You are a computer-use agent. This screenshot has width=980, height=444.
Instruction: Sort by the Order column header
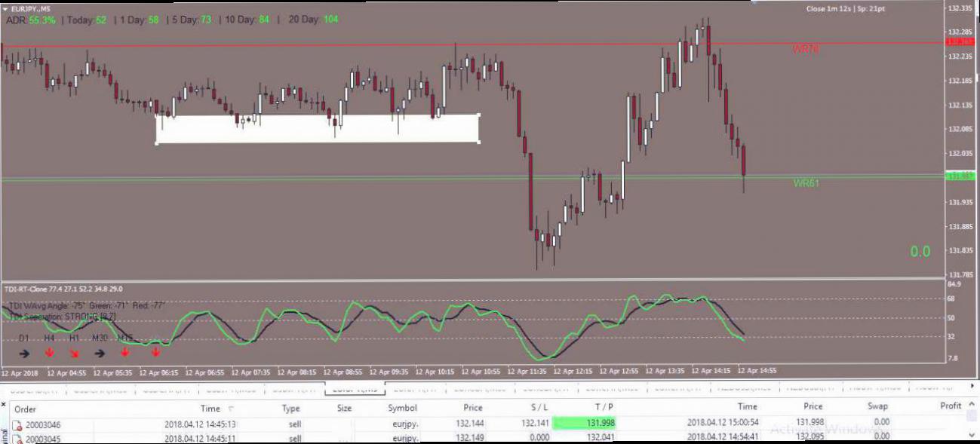(x=25, y=408)
